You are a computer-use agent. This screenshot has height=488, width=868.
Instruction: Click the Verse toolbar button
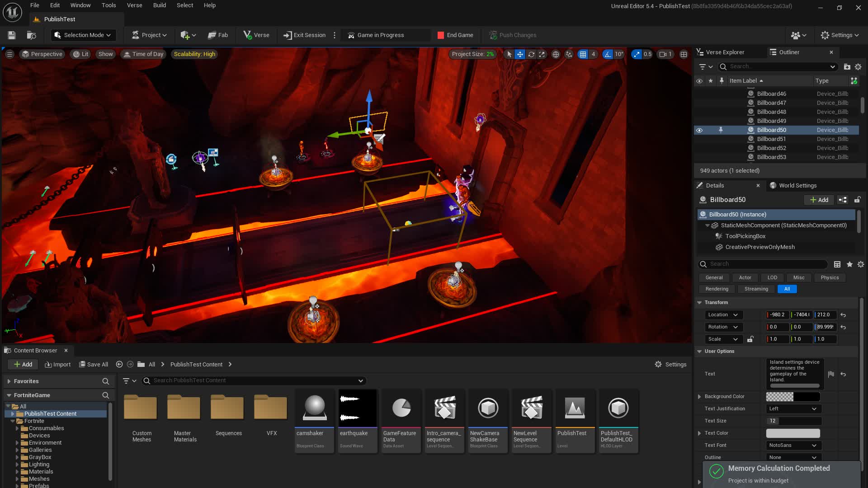[x=256, y=35]
